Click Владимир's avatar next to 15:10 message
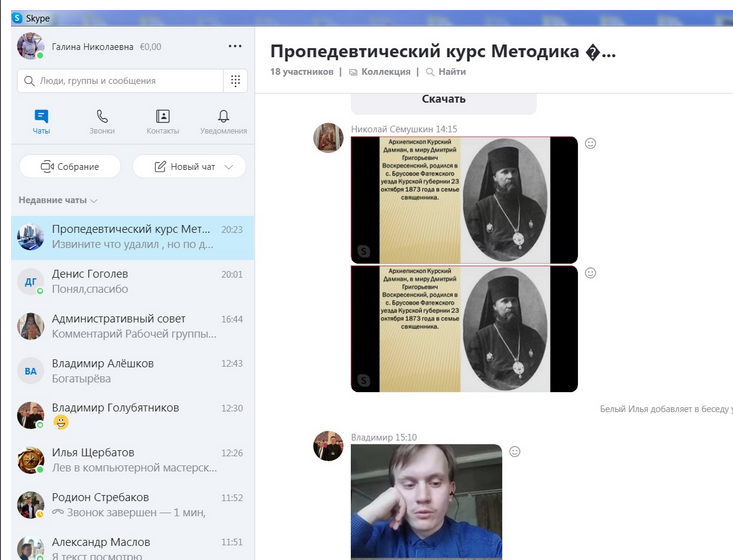This screenshot has height=560, width=733. pos(328,446)
